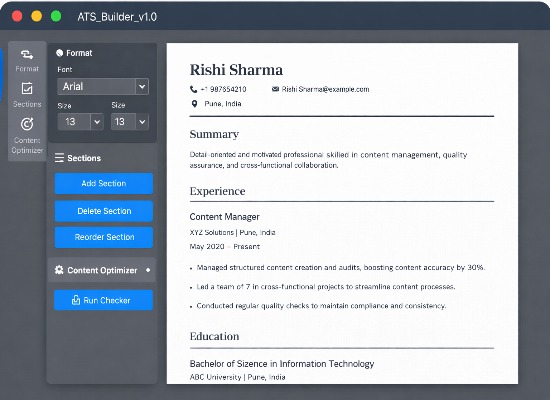550x400 pixels.
Task: Click the Summary heading
Action: point(214,134)
